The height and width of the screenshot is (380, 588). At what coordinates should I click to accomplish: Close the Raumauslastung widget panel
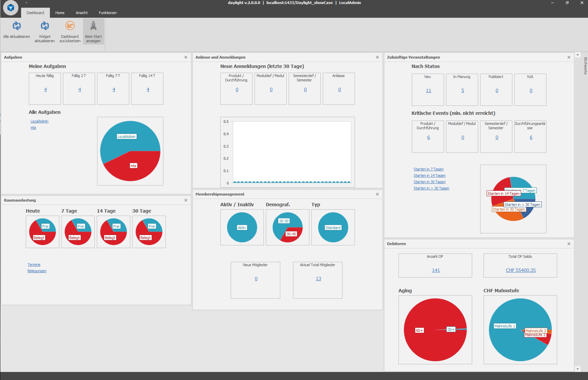click(x=186, y=200)
